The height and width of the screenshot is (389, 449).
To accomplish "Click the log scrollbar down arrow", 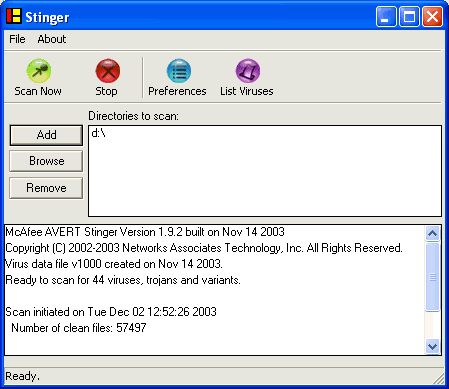I will pyautogui.click(x=432, y=346).
